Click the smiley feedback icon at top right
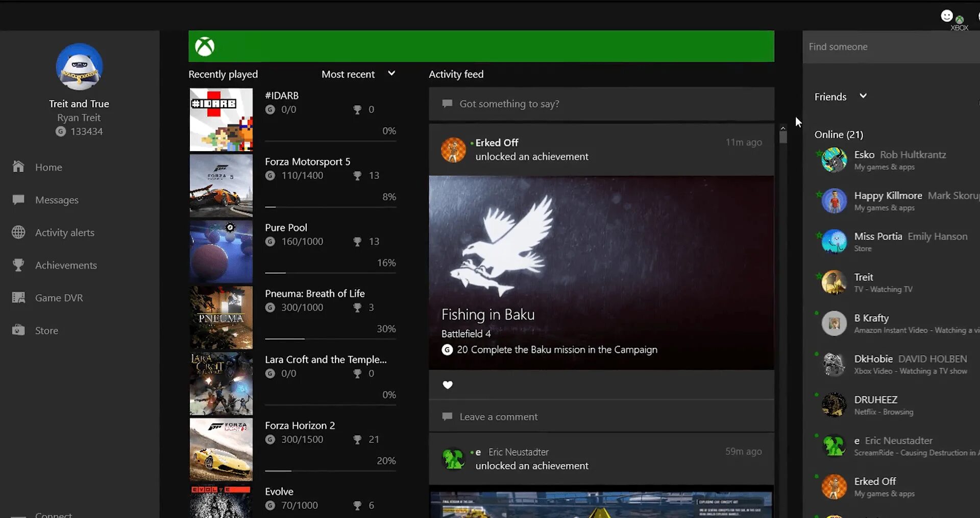Screen dimensions: 980x518 coord(947,16)
